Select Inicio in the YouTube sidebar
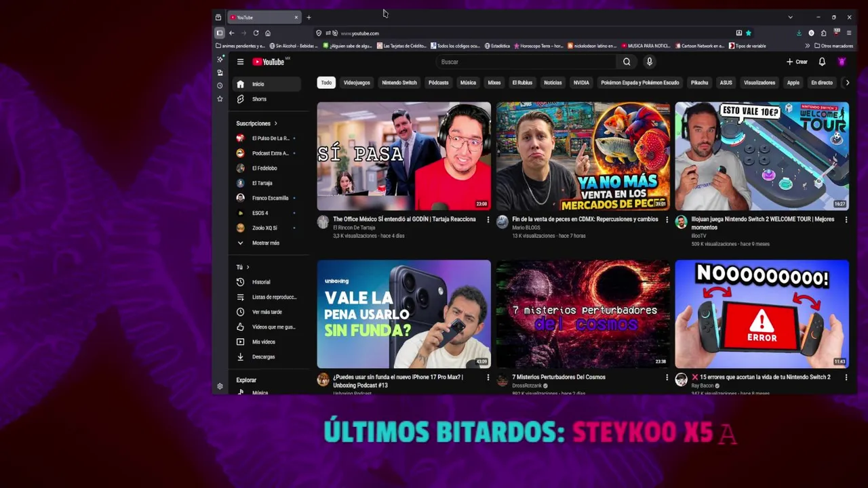This screenshot has height=488, width=868. (268, 84)
